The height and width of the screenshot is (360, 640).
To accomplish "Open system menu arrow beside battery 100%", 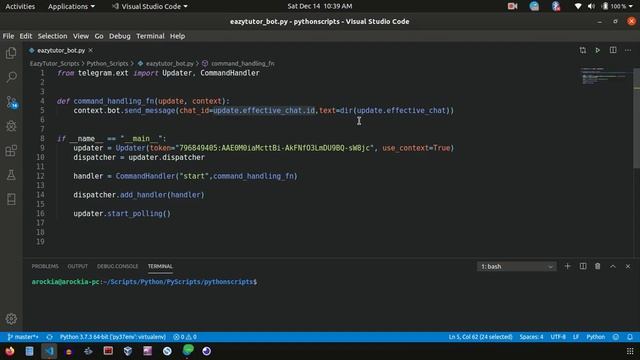I will 631,6.
